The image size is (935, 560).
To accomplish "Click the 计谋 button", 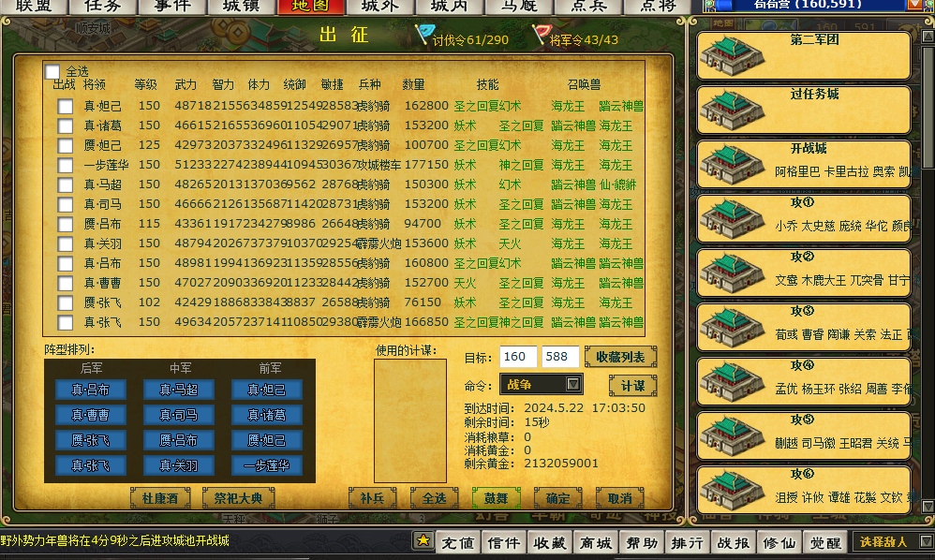I will coord(632,386).
